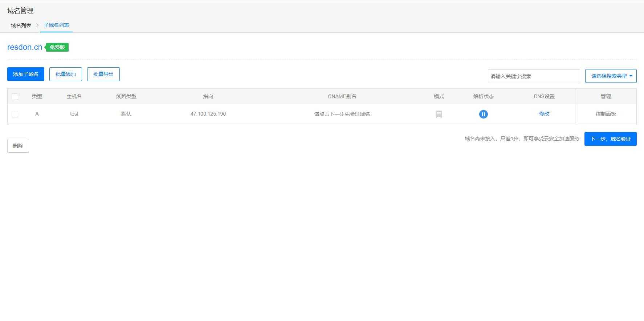
Task: Select the 子域名列表 tab
Action: (x=56, y=25)
